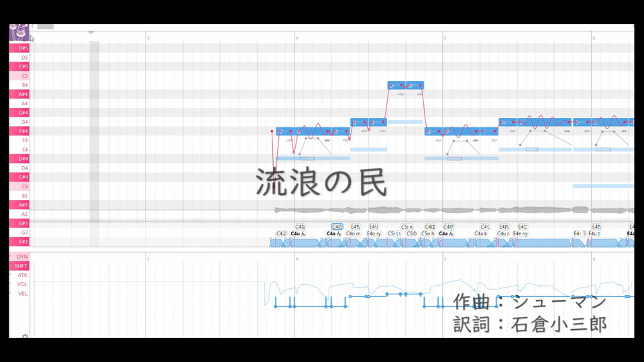Click the G3 piano key
The height and width of the screenshot is (362, 644).
tap(19, 233)
